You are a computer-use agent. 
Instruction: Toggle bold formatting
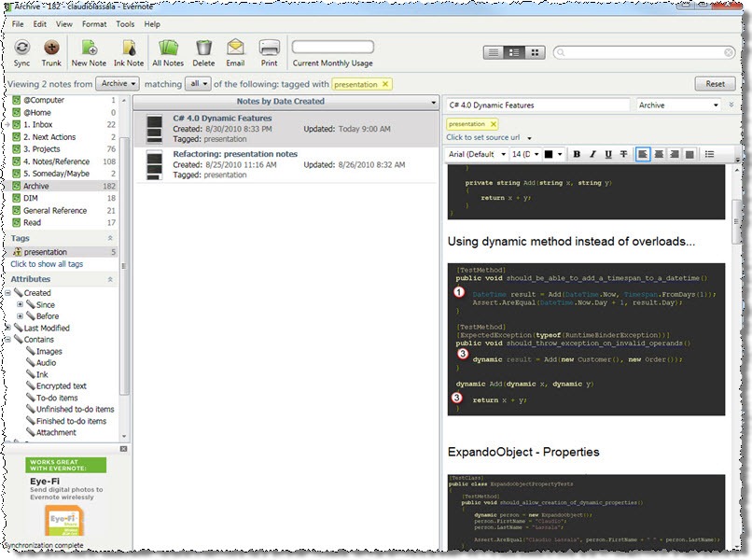click(x=577, y=154)
